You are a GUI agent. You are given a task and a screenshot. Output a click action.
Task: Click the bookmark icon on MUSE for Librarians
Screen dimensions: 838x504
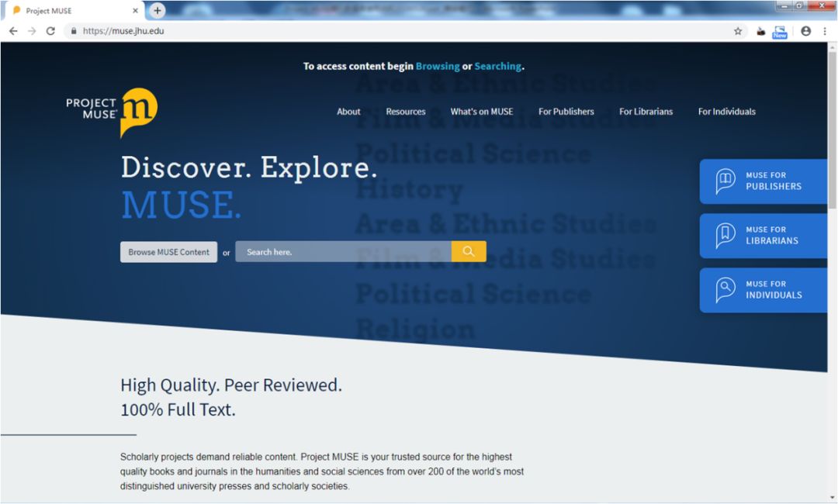(x=725, y=236)
